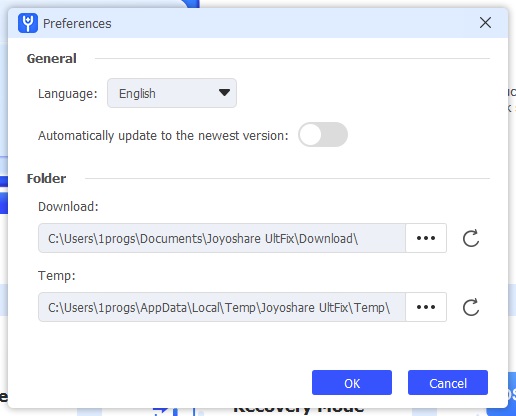Click the Folder section heading
Image resolution: width=516 pixels, height=416 pixels.
(x=46, y=179)
